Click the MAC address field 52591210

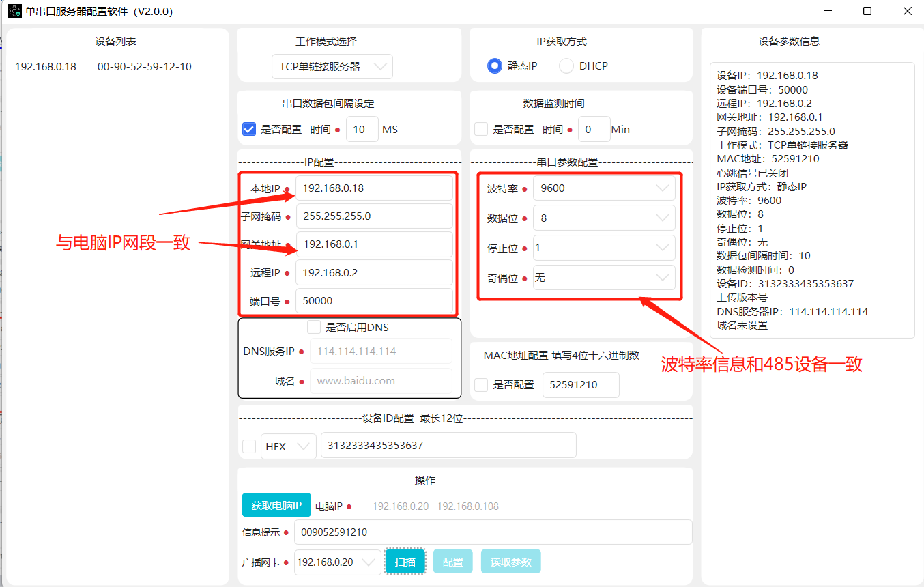(581, 385)
